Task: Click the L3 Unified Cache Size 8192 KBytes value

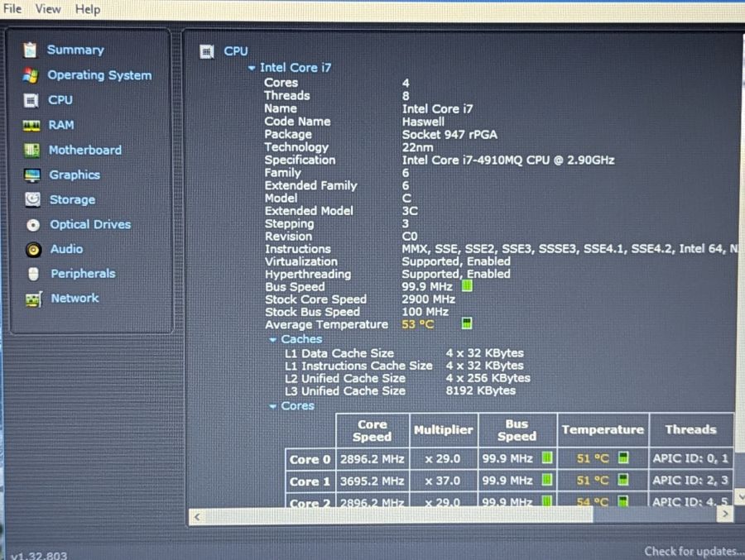Action: click(x=480, y=391)
